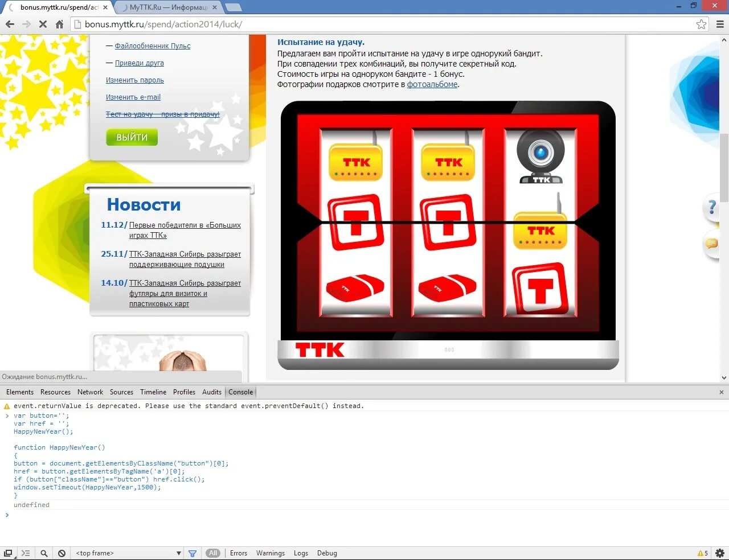Screen dimensions: 729x560
Task: Switch to DevTools Elements tab
Action: tap(20, 392)
